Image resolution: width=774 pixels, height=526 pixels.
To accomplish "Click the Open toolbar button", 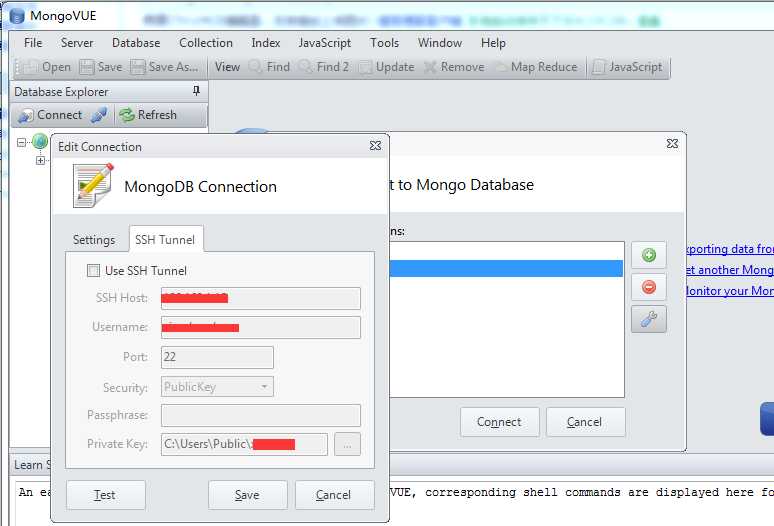I will 48,67.
